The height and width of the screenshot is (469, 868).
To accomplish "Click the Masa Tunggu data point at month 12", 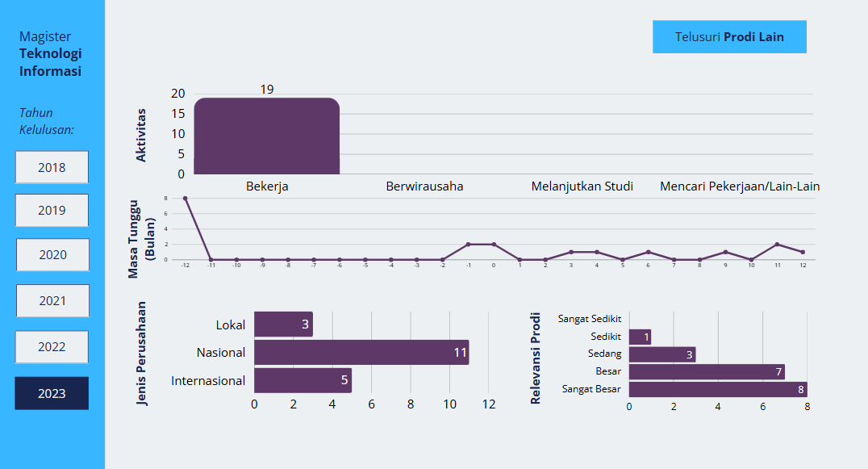I will [803, 252].
